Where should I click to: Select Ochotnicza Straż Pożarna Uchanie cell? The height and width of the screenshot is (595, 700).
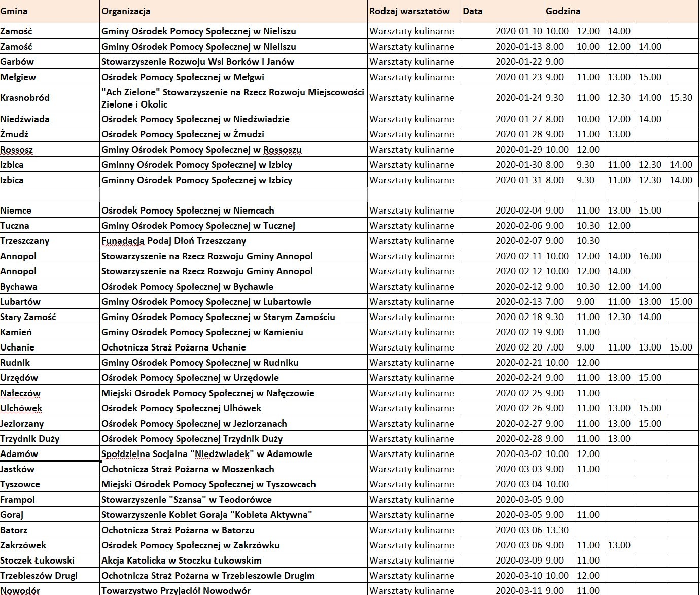point(233,347)
